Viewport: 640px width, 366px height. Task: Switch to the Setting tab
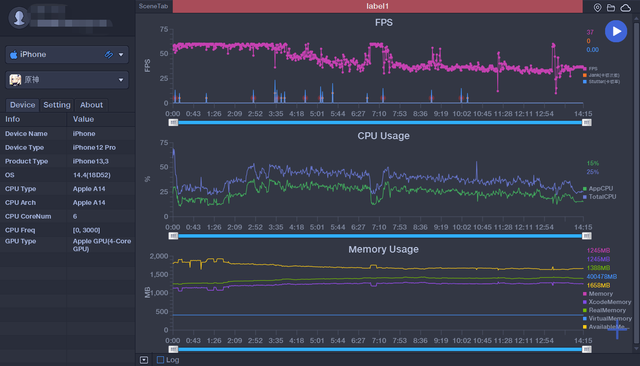coord(57,105)
